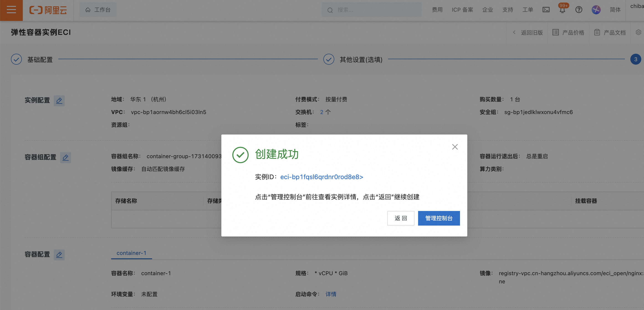Edit 容器组配置 via the pencil icon
The height and width of the screenshot is (310, 644).
66,158
